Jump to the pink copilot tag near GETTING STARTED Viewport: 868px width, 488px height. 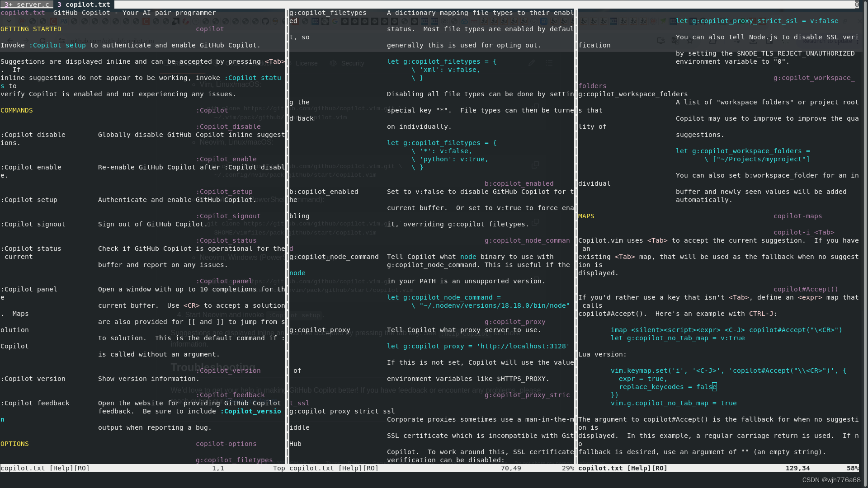tap(210, 29)
